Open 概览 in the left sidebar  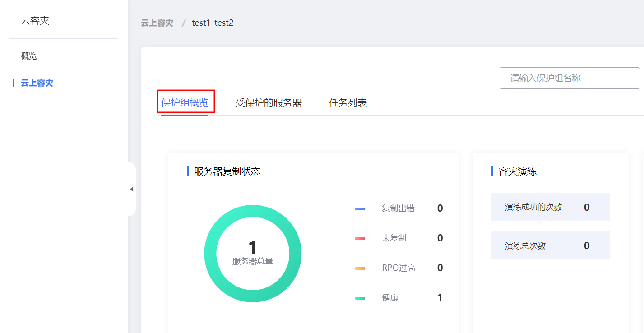(29, 56)
